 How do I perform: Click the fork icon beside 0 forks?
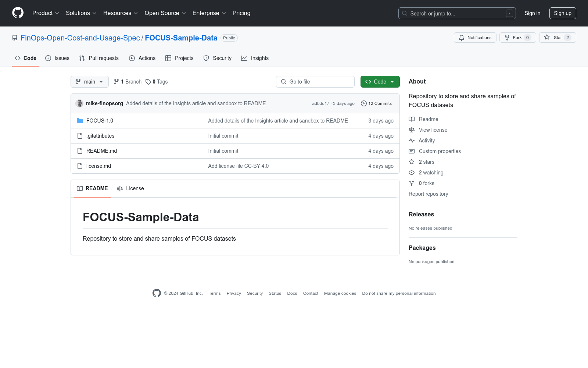412,183
